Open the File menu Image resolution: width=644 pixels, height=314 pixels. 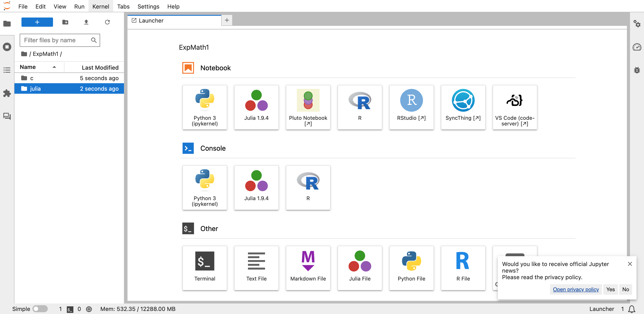pos(23,6)
